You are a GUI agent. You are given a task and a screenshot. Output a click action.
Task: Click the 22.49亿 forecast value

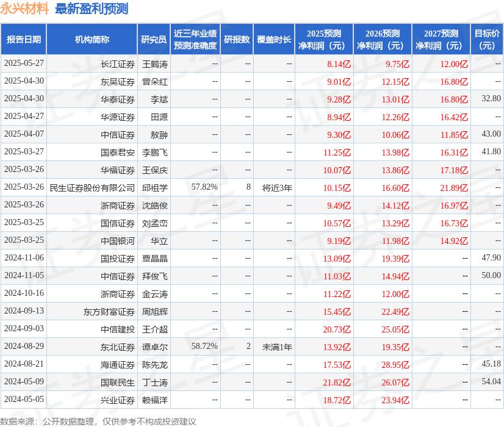click(395, 312)
